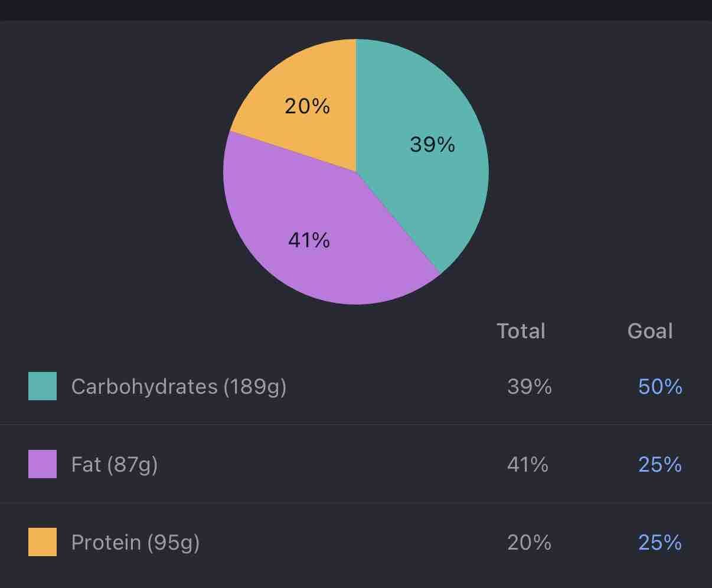Tap the 41% label inside the pie chart

[309, 240]
